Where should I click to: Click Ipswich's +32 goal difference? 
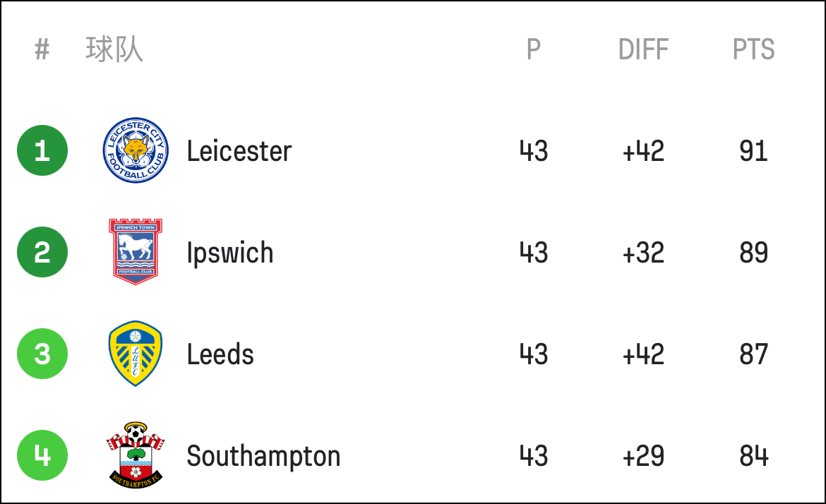643,253
